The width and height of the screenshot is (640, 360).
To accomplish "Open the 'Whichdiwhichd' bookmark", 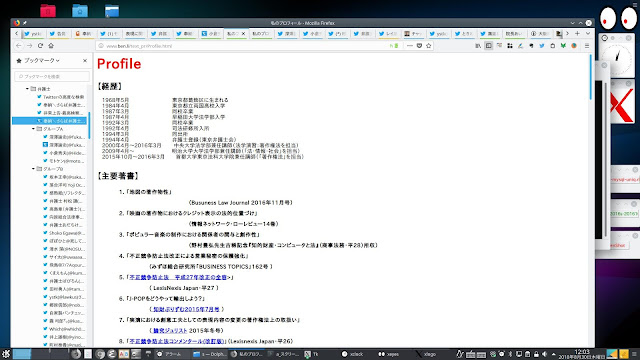I will click(64, 329).
